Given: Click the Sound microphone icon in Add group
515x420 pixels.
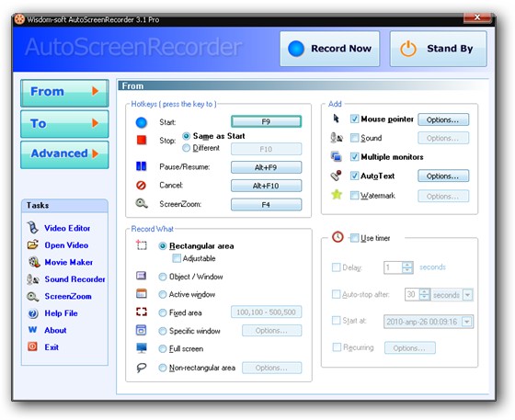Looking at the screenshot, I should [337, 138].
